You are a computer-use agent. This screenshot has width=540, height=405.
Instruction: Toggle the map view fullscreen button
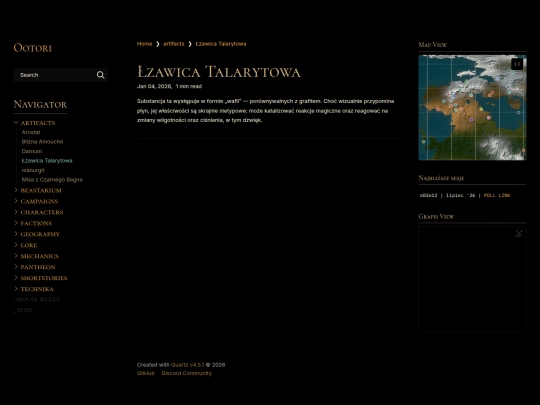point(517,64)
